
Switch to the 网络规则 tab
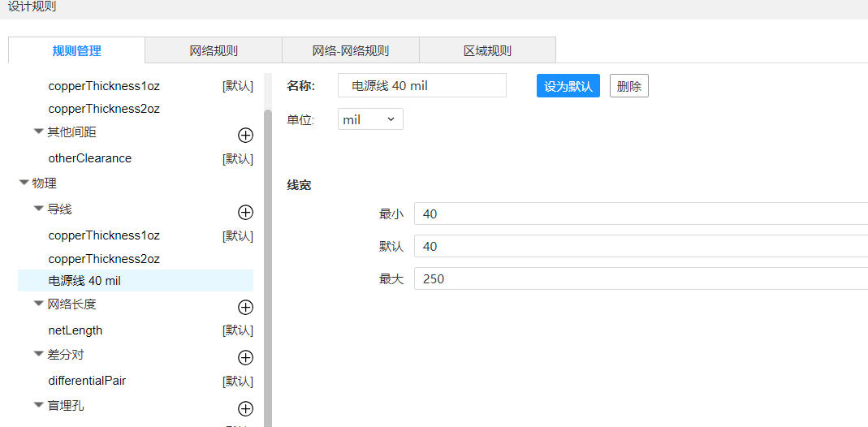214,50
